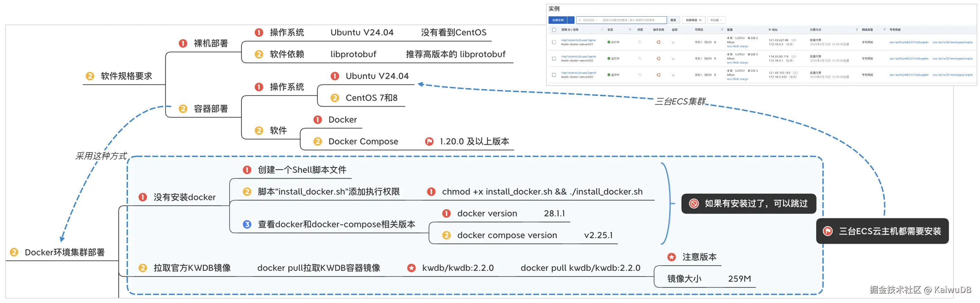Expand the 不分组 grouping dropdown
Image resolution: width=980 pixels, height=303 pixels.
click(716, 20)
